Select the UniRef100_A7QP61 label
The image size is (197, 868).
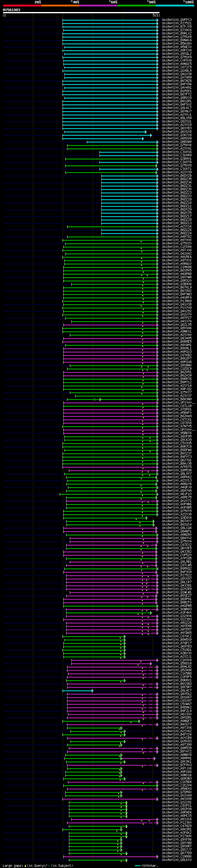tap(177, 410)
